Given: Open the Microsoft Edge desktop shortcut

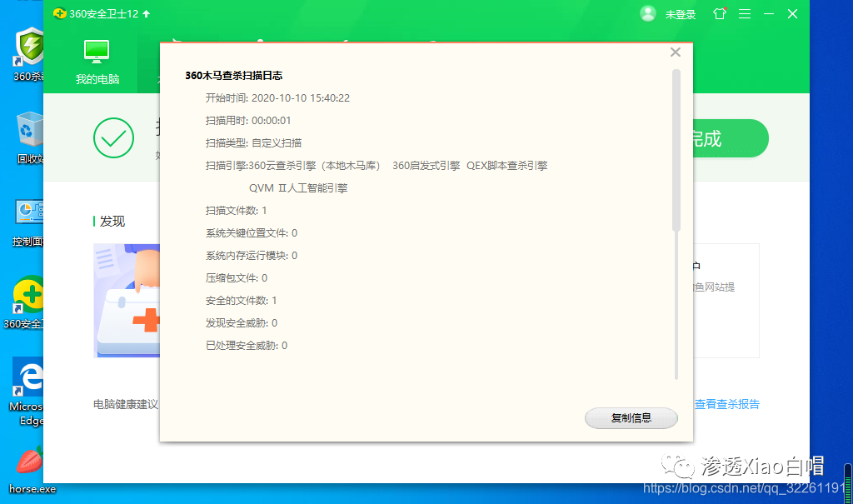Looking at the screenshot, I should [26, 392].
